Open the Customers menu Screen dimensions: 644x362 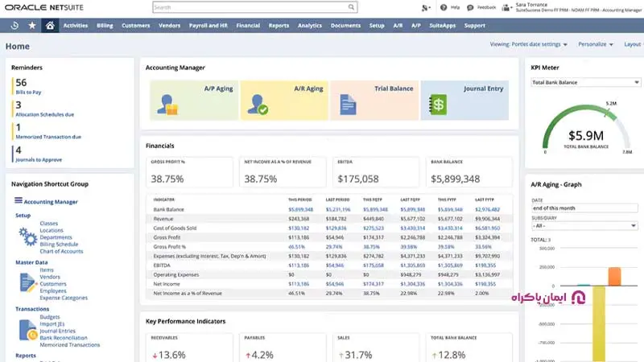135,26
